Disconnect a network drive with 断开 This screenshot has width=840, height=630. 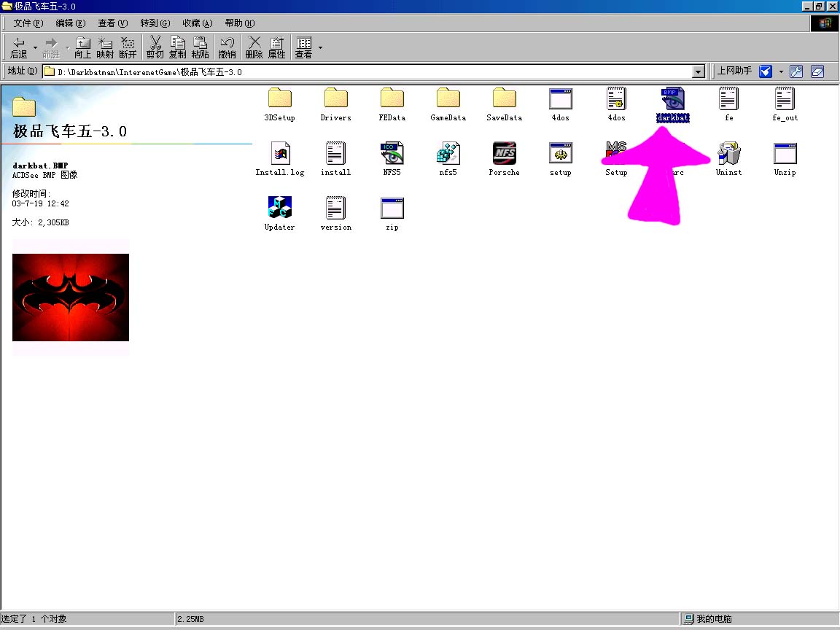coord(128,47)
